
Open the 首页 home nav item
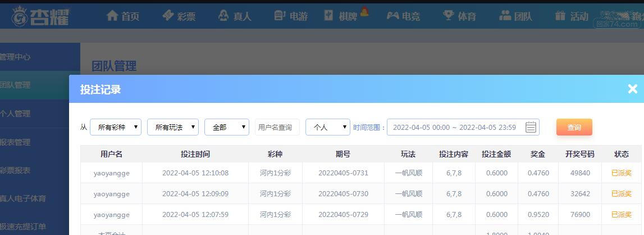click(122, 16)
